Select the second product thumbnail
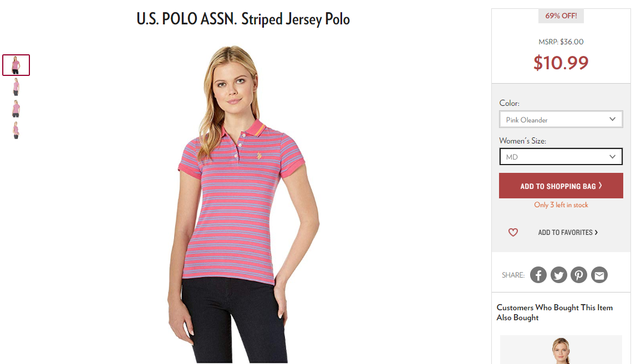Screen dimensions: 636x364 (16, 87)
